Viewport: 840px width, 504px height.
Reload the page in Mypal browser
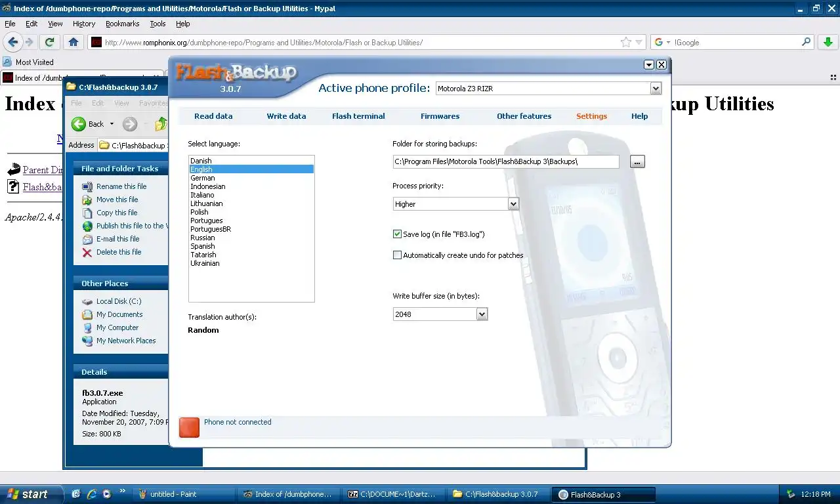[49, 42]
